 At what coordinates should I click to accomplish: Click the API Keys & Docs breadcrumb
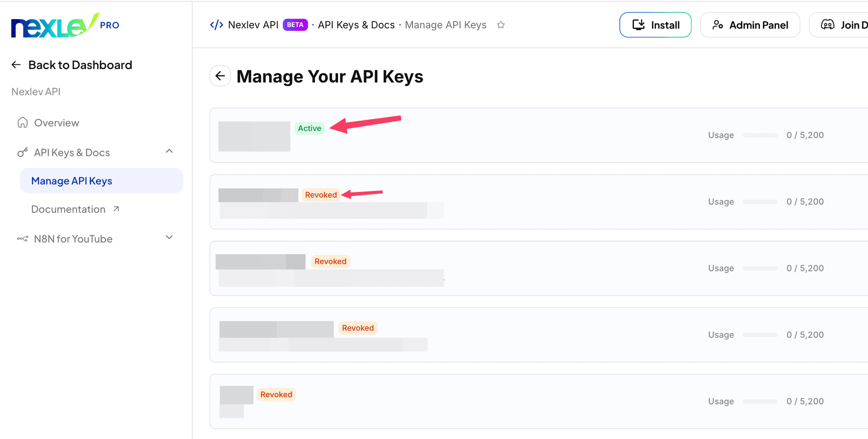point(356,25)
